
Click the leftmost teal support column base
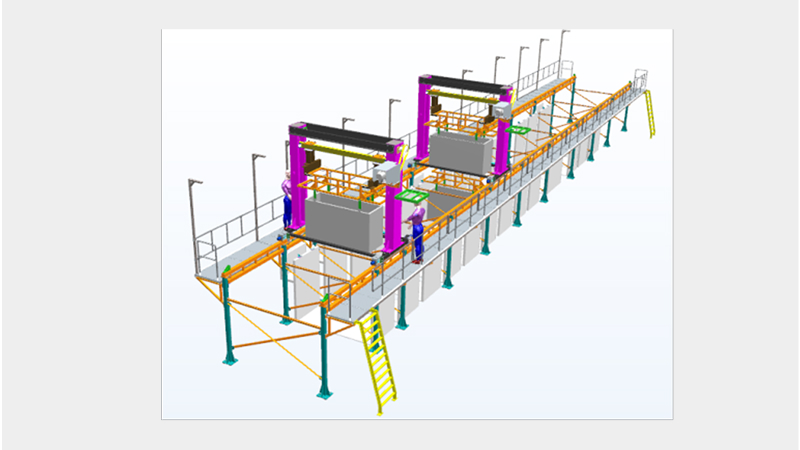point(230,359)
